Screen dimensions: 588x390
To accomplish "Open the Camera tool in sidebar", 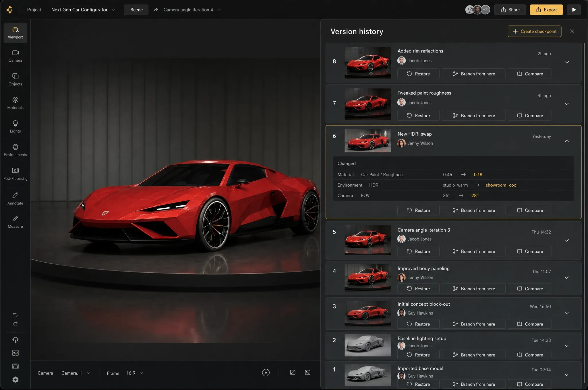I will (15, 56).
